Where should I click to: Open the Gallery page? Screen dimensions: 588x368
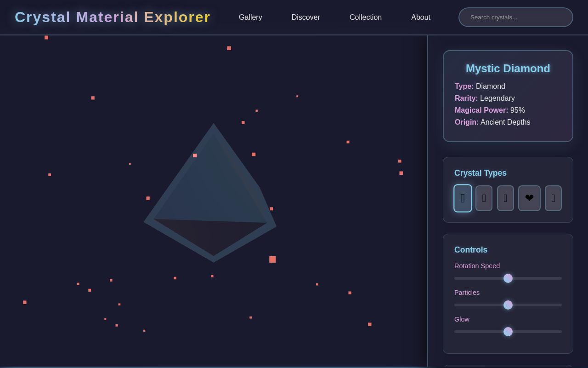[250, 17]
